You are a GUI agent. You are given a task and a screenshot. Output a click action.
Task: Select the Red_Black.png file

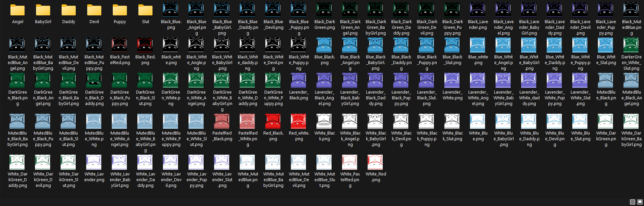click(x=273, y=121)
